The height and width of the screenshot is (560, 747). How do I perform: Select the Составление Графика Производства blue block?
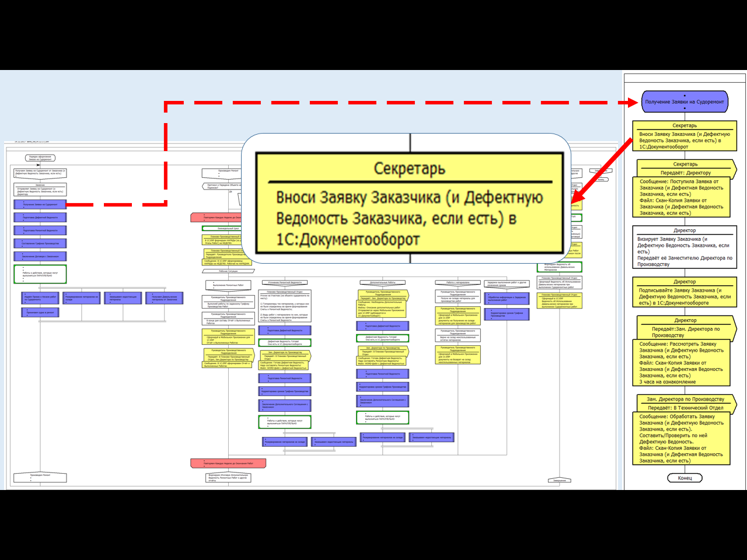[40, 243]
